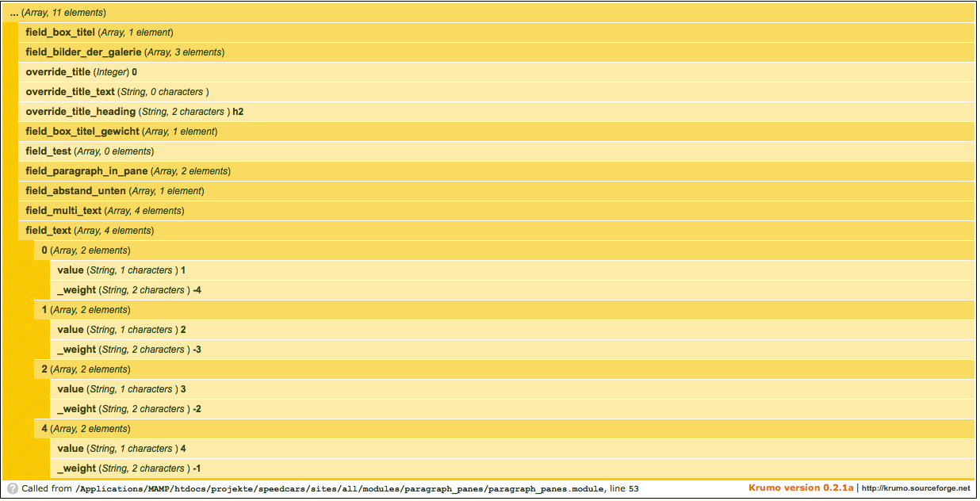Open the krumo.sourceforge.net link
Image resolution: width=980 pixels, height=501 pixels.
pyautogui.click(x=916, y=488)
